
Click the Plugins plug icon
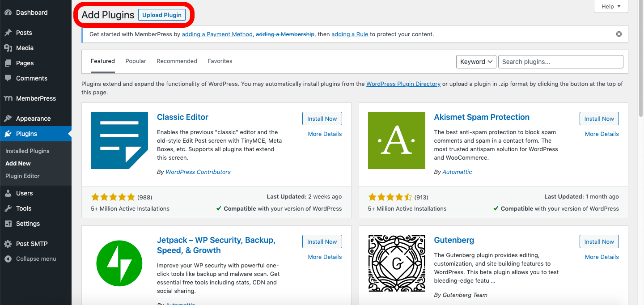8,134
